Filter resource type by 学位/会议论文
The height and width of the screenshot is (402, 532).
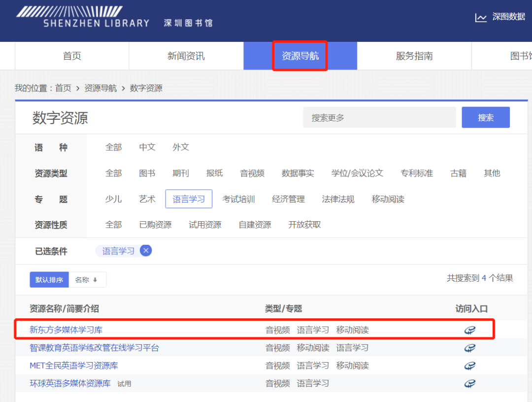point(357,173)
